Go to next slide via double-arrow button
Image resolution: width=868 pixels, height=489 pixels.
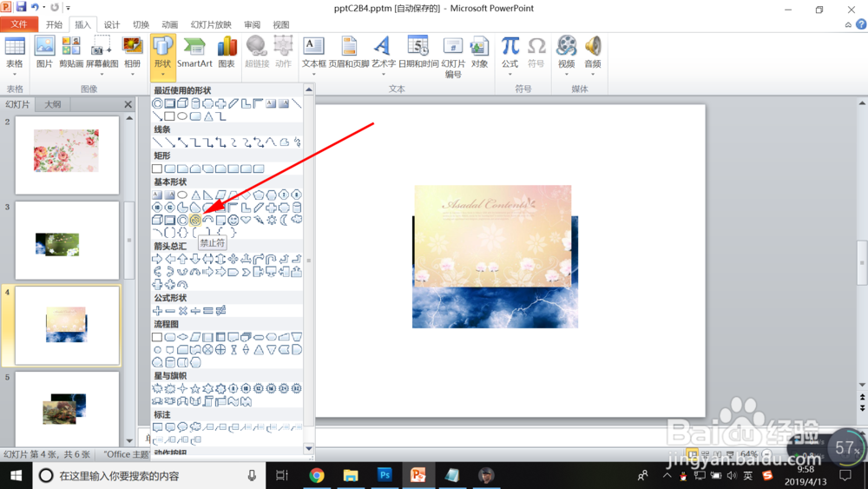point(862,407)
